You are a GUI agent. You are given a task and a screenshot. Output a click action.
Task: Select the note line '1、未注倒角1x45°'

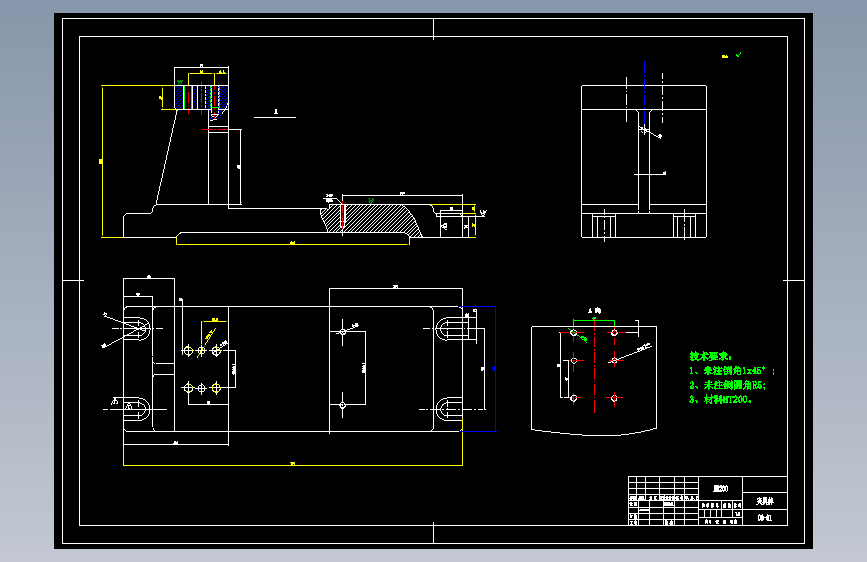click(732, 371)
